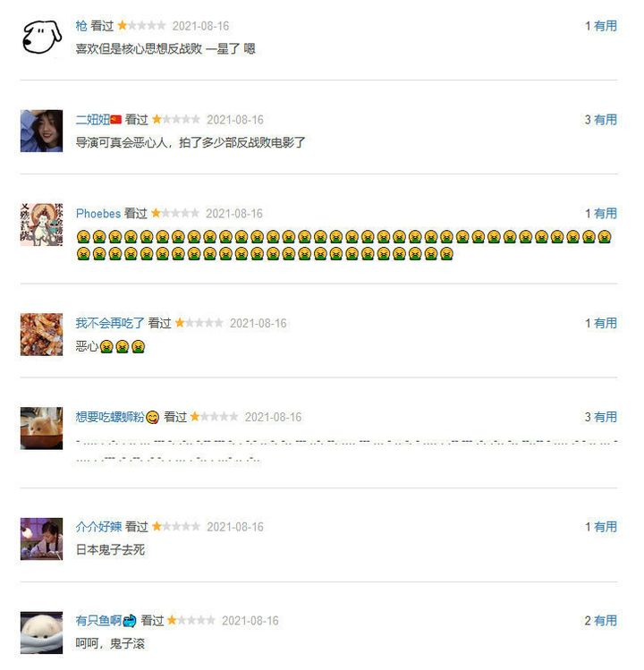Open Phoebes' profile avatar image
The height and width of the screenshot is (670, 644).
(41, 225)
